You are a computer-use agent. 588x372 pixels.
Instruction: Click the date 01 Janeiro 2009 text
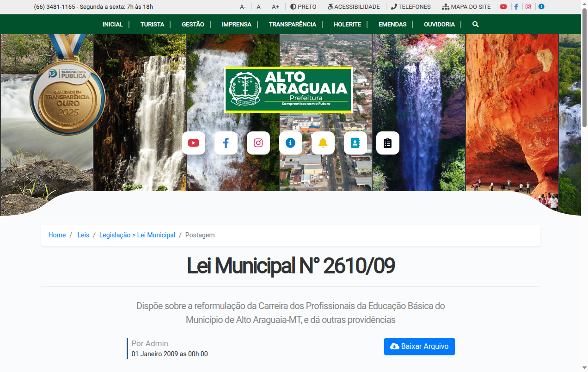pyautogui.click(x=155, y=354)
